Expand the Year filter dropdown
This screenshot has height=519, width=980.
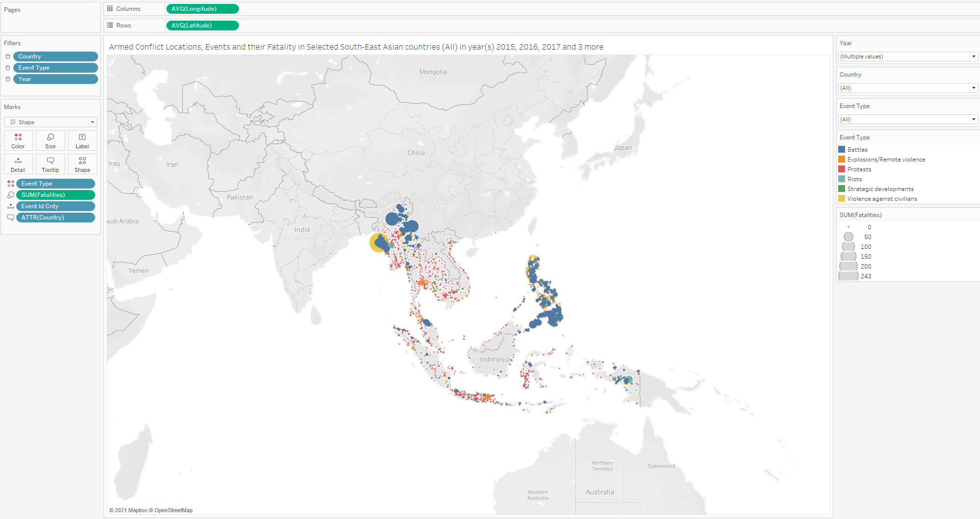[x=973, y=56]
